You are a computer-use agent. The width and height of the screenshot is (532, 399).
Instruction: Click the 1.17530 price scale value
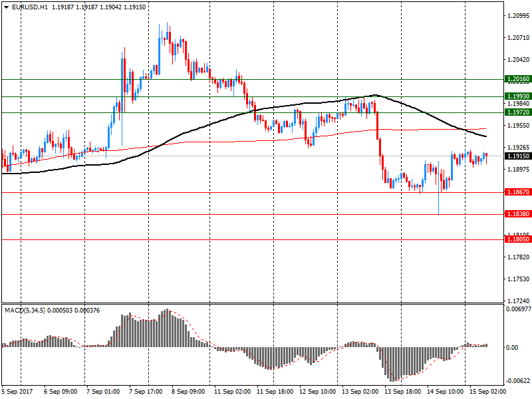[519, 279]
